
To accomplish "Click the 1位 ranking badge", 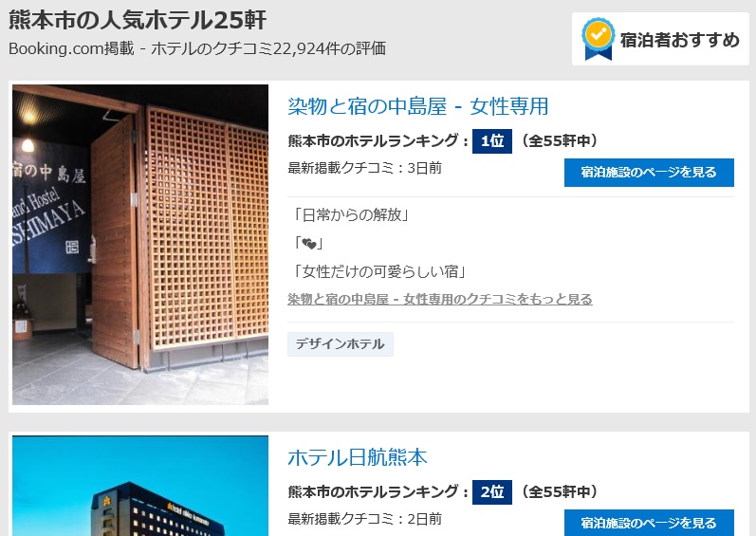I will pyautogui.click(x=491, y=141).
